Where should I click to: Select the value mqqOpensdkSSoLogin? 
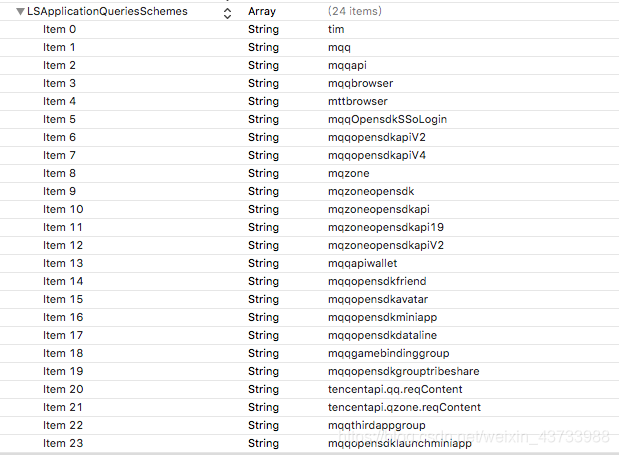(387, 120)
